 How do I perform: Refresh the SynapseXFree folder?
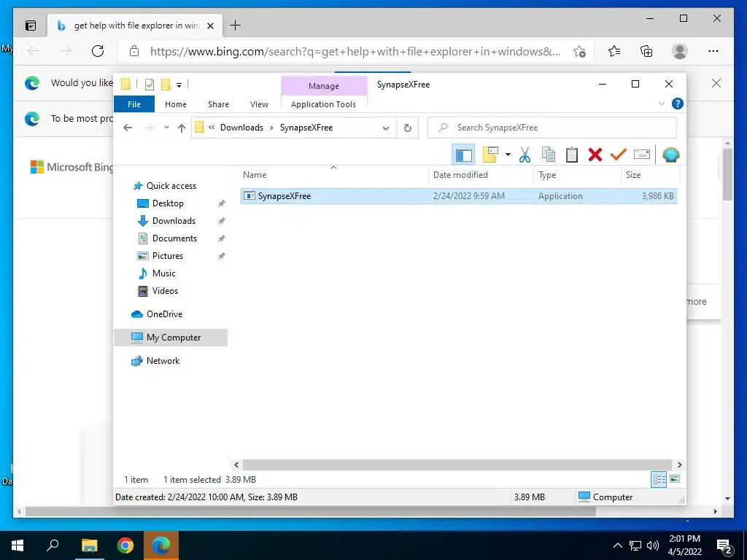tap(407, 128)
